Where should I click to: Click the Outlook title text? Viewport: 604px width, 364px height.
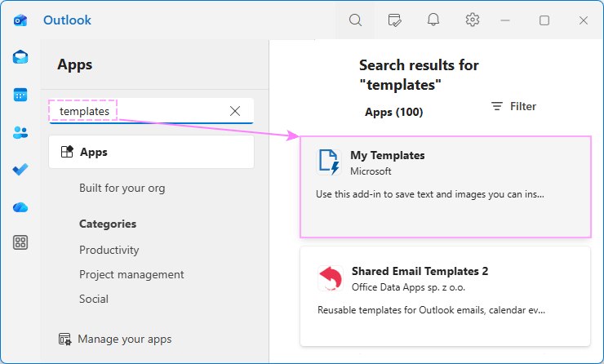[x=67, y=20]
